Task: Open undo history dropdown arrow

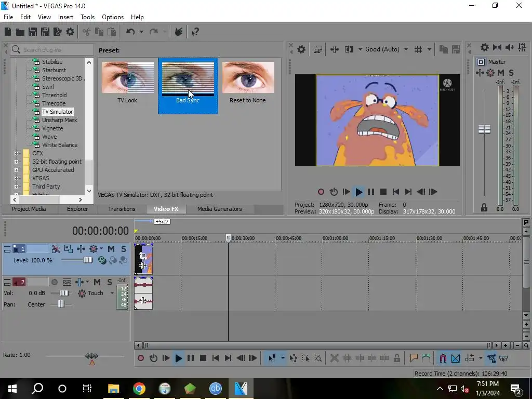Action: [x=141, y=32]
